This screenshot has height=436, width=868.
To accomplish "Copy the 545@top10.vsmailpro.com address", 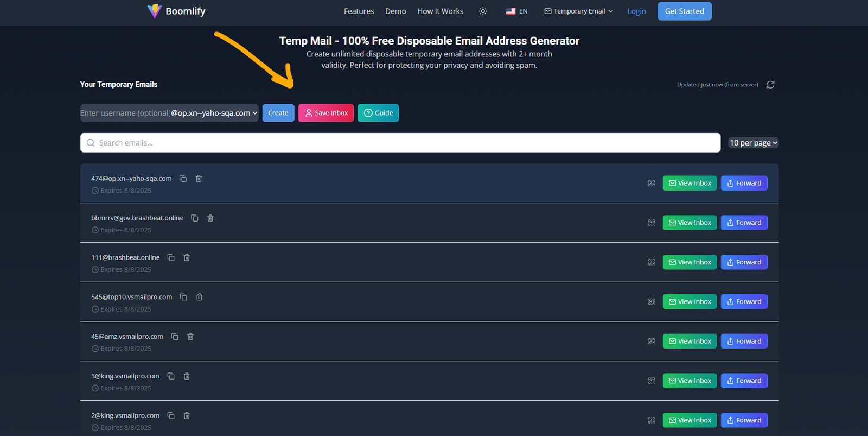I will pyautogui.click(x=183, y=297).
